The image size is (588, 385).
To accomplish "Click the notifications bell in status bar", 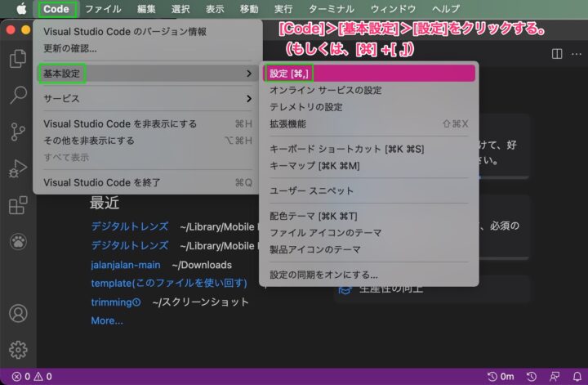I will coord(577,377).
